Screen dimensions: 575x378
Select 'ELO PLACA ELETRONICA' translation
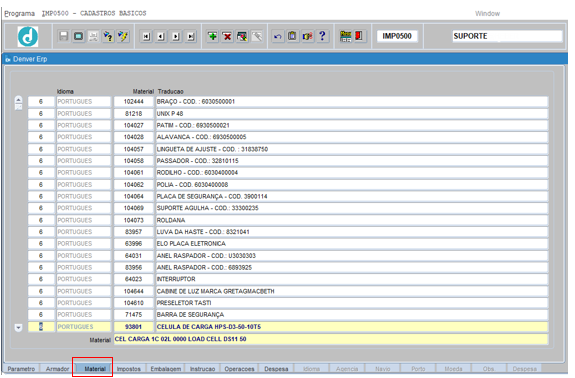point(352,244)
